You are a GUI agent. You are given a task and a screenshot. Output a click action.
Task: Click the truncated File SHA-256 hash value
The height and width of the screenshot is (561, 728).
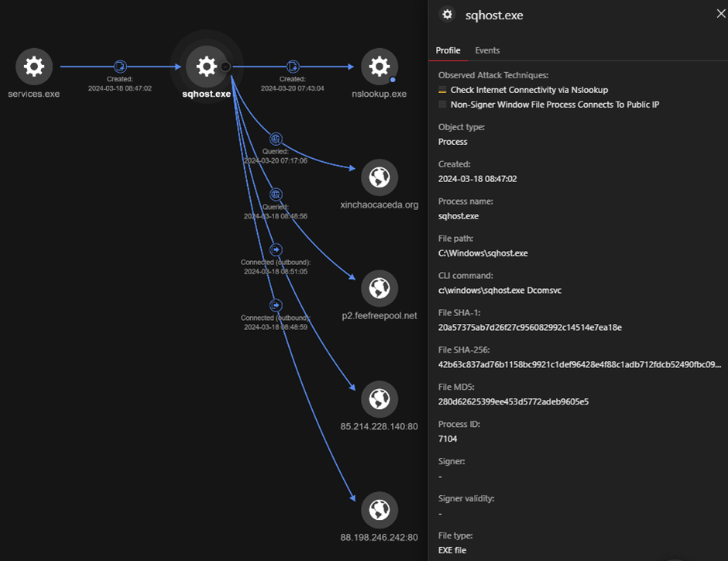click(x=579, y=364)
